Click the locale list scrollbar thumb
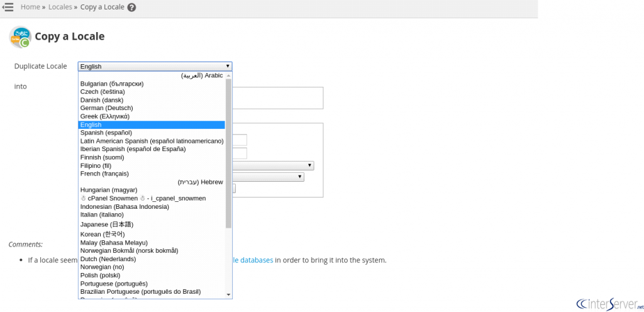This screenshot has height=312, width=644. coord(229,153)
